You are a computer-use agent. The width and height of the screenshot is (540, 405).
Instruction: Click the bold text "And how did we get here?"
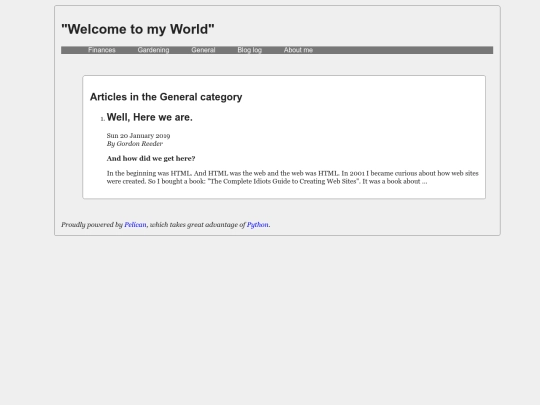coord(151,158)
